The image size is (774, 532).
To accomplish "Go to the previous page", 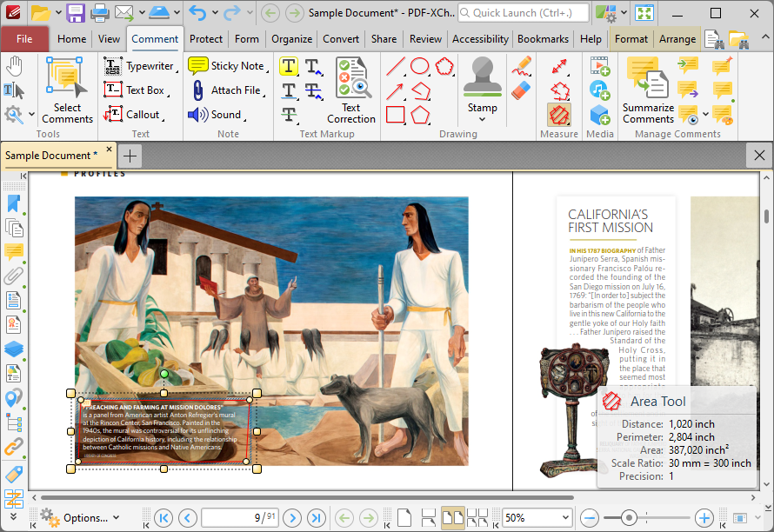I will [187, 518].
